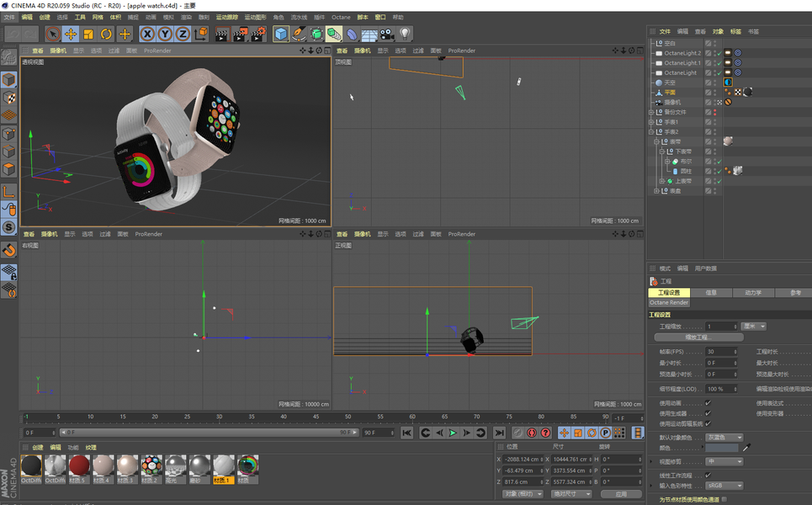Viewport: 812px width, 505px height.
Task: Open 模式 in attribute manager
Action: pos(665,268)
